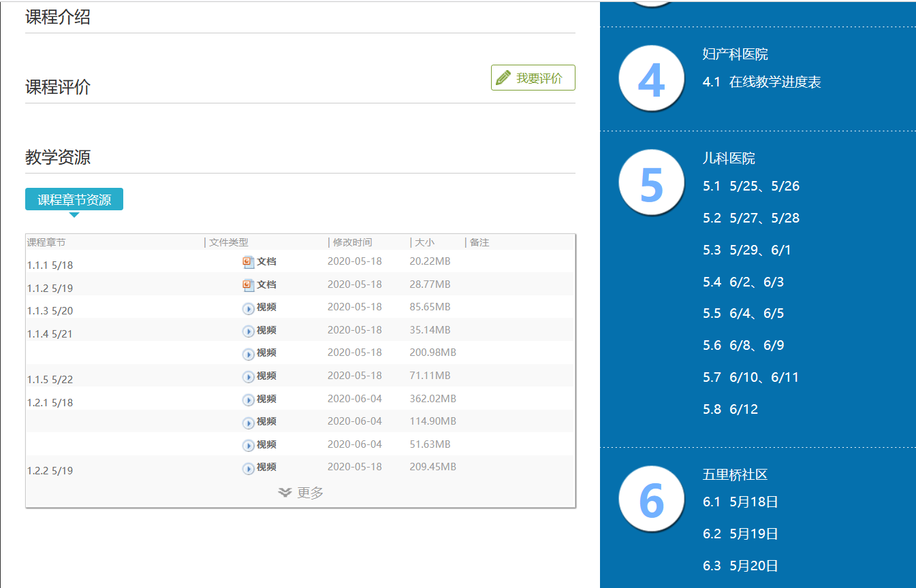
Task: Click video icon for chapter 1.2.2 5/19
Action: pyautogui.click(x=249, y=468)
